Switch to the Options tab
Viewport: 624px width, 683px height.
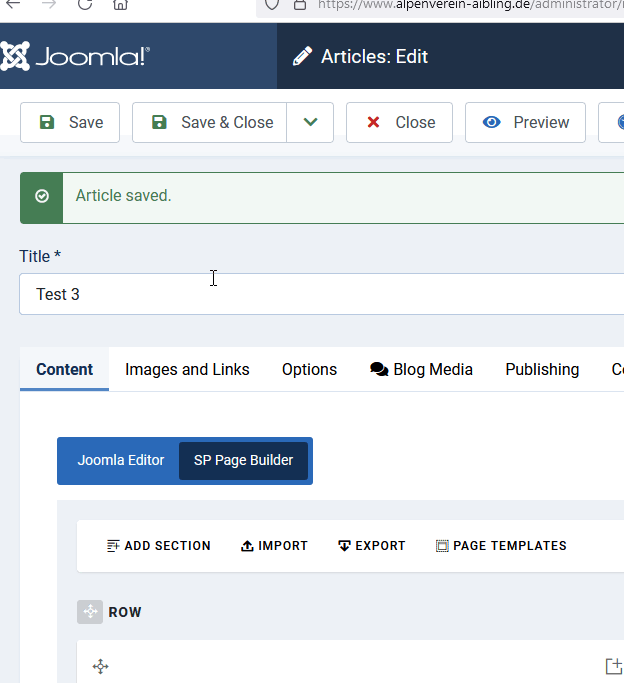(309, 369)
